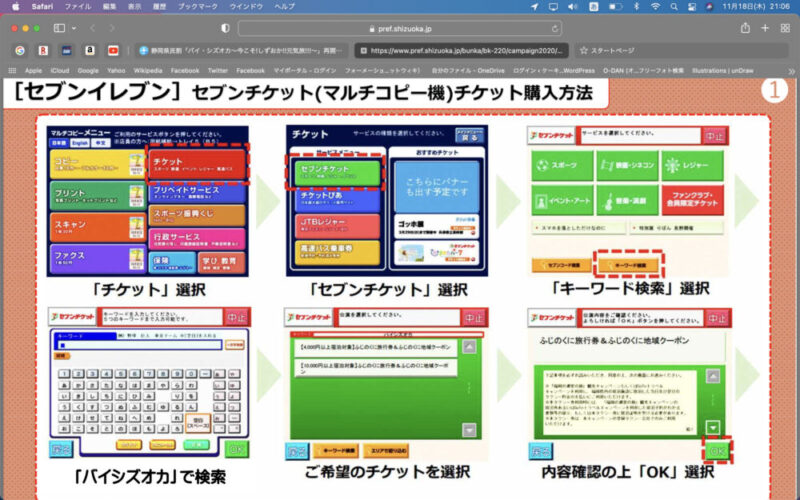This screenshot has height=500, width=800.
Task: Click the 内容確認の上「OK」選択 caption
Action: (x=627, y=472)
